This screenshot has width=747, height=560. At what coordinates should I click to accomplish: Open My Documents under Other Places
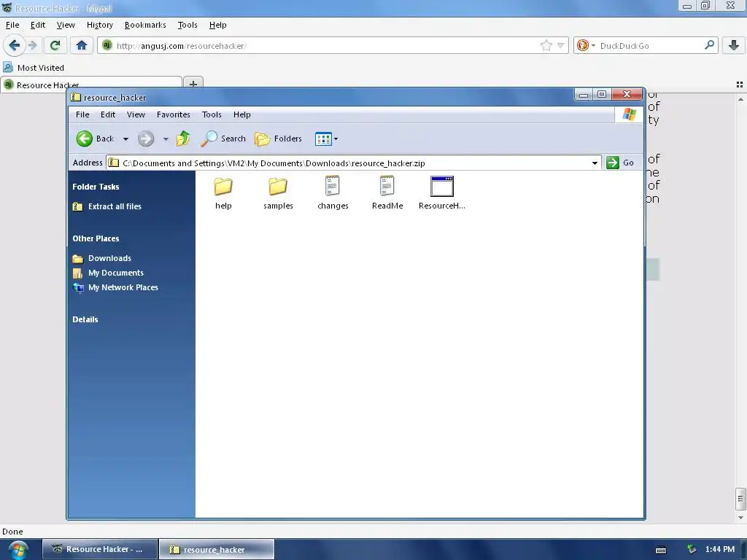[108, 273]
